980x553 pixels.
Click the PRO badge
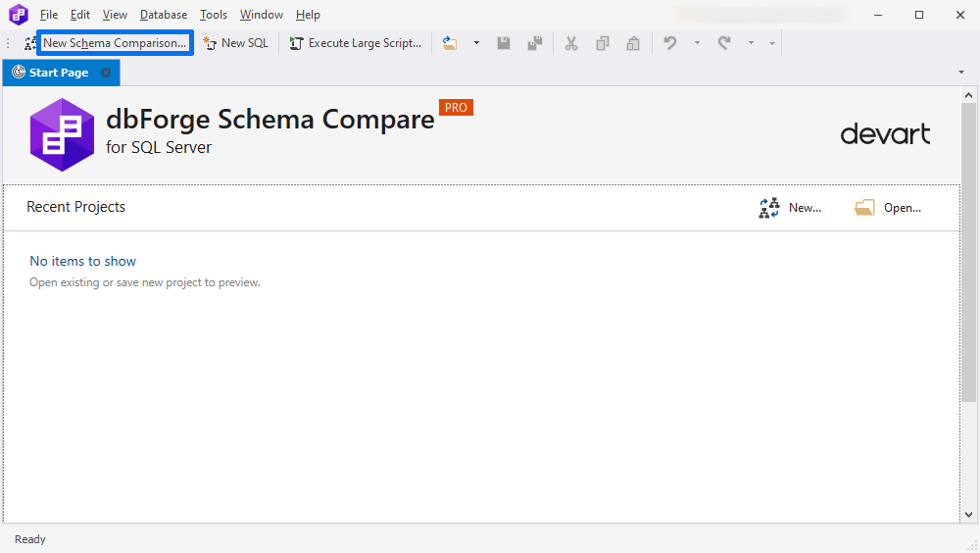pyautogui.click(x=457, y=108)
